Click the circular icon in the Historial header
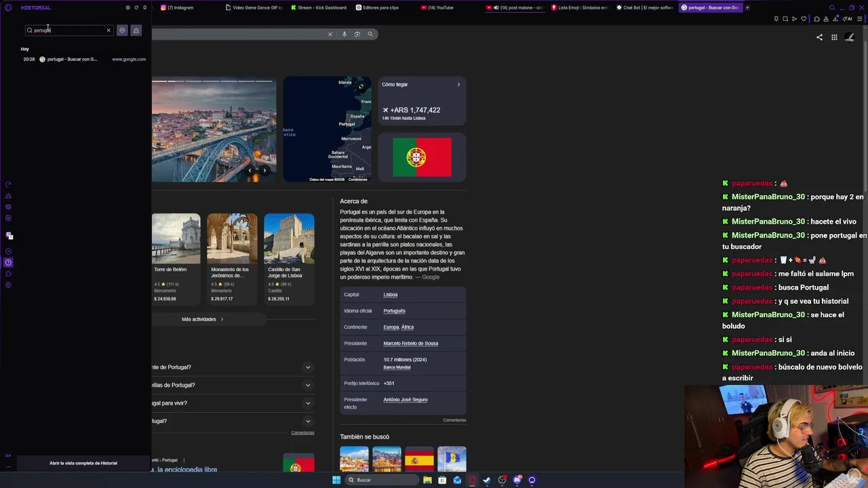This screenshot has height=488, width=868. tap(127, 7)
